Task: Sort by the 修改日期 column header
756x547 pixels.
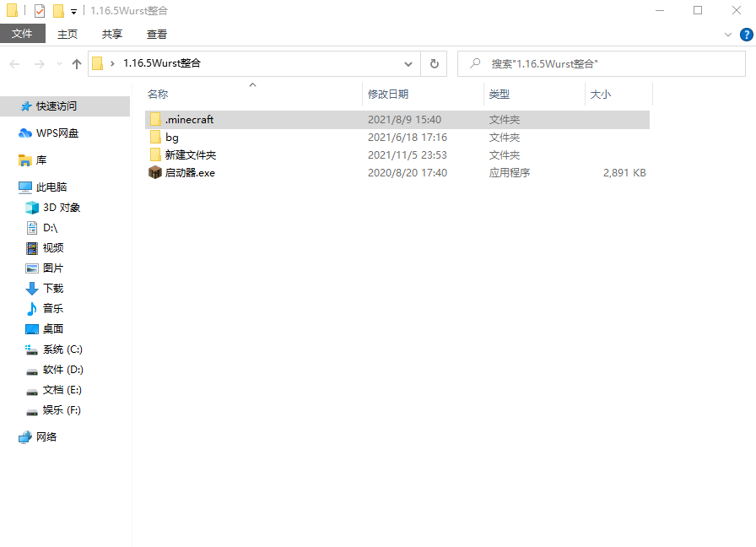Action: pyautogui.click(x=423, y=94)
